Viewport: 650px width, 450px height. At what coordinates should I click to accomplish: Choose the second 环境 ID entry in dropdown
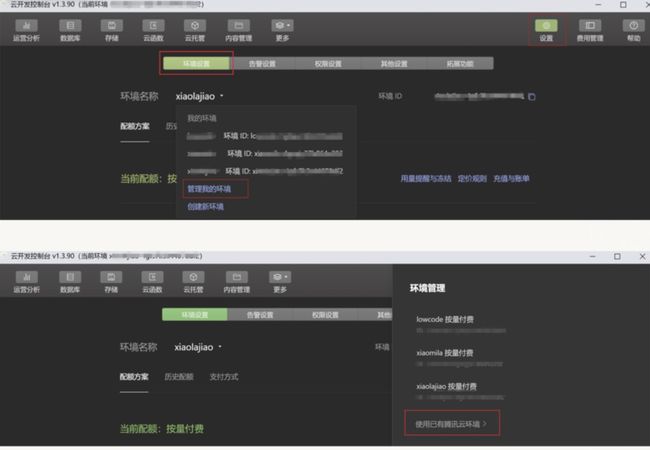tap(264, 154)
